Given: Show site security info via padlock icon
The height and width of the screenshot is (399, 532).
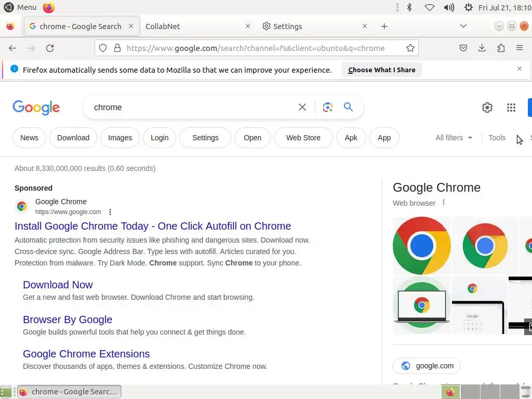Looking at the screenshot, I should click(x=117, y=48).
